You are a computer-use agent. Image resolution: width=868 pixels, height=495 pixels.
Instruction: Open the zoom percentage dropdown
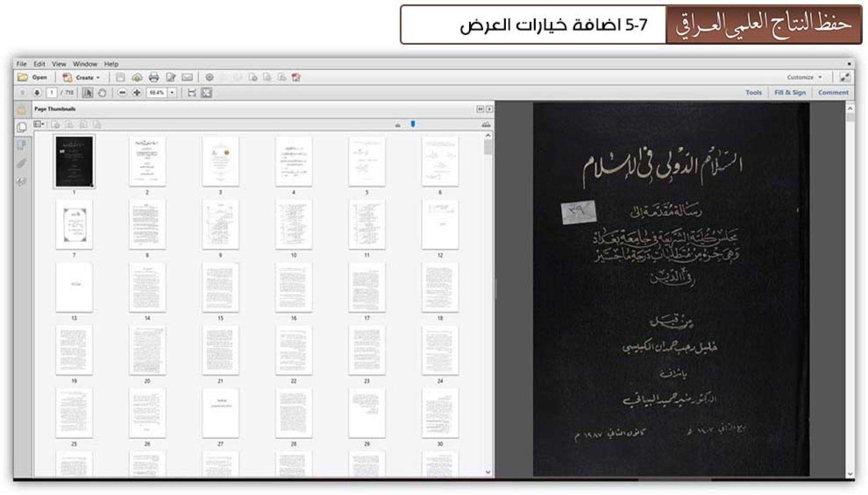[172, 93]
